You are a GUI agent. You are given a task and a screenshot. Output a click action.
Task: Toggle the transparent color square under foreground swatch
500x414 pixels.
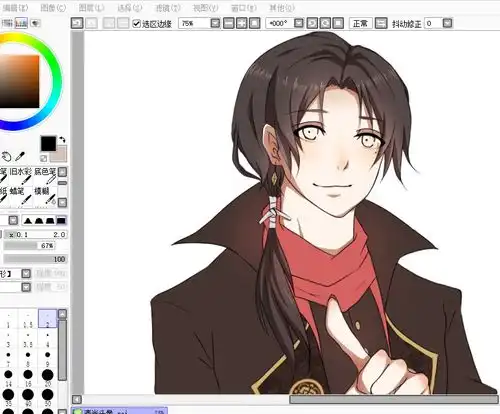click(43, 158)
